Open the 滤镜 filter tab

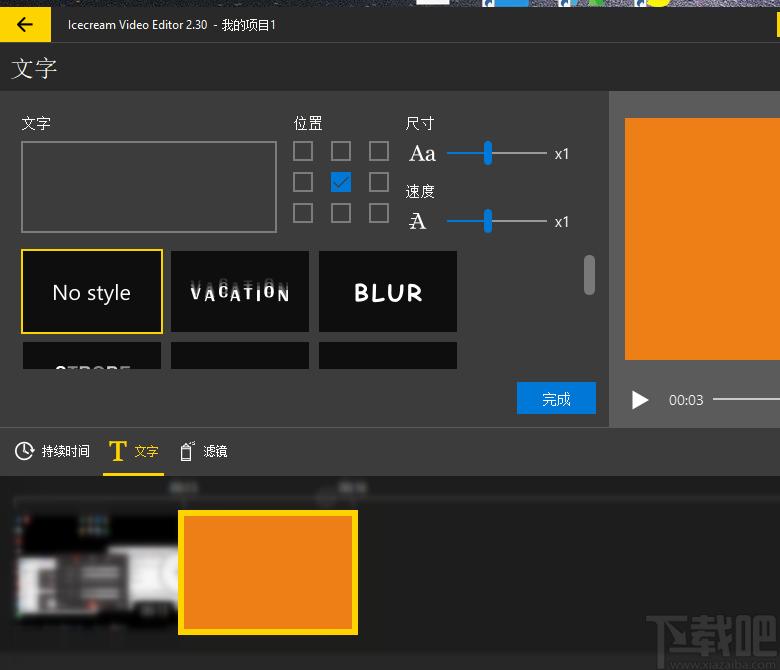[203, 451]
